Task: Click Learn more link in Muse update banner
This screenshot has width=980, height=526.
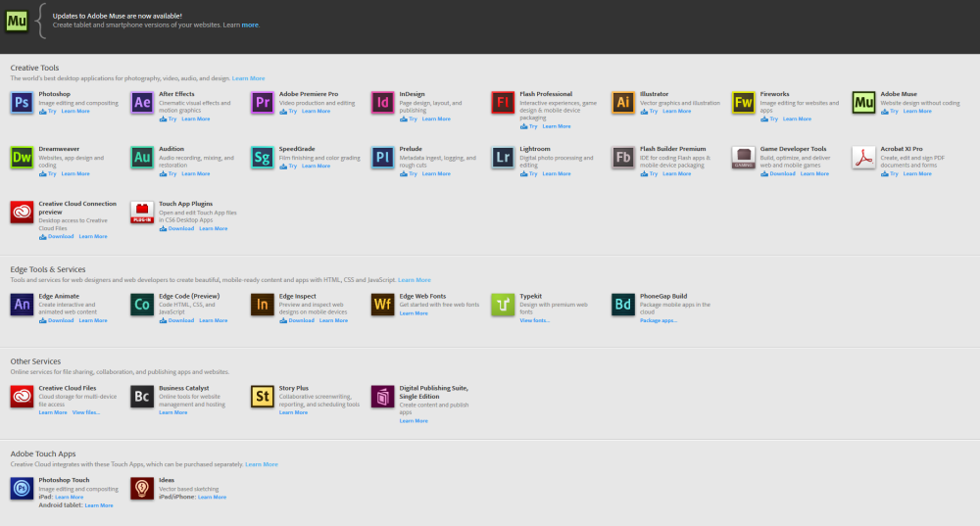Action: [x=251, y=24]
